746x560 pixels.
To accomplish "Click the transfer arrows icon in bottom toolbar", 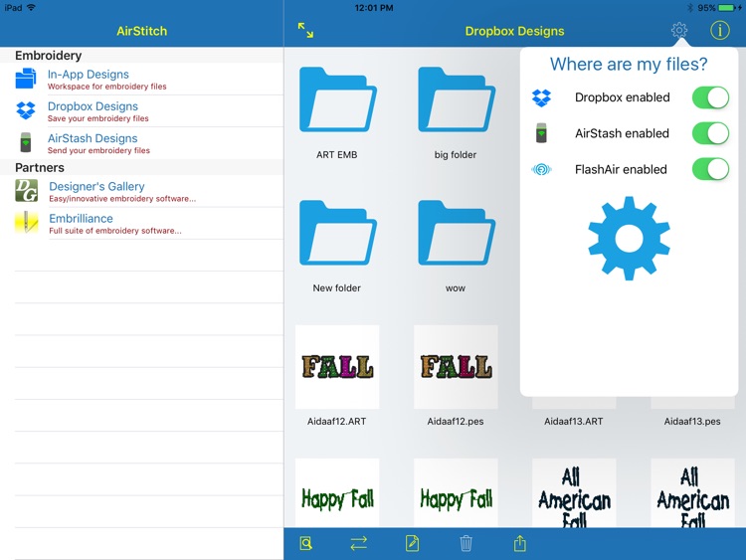I will tap(359, 543).
